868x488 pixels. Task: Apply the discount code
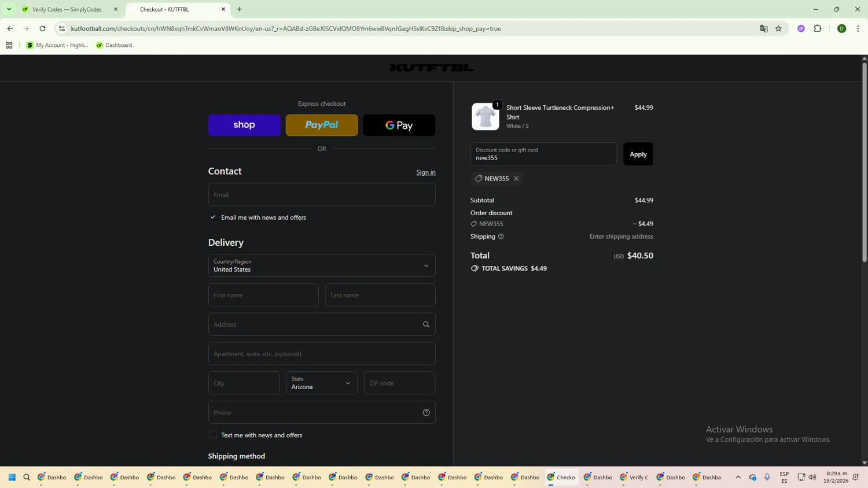point(638,154)
